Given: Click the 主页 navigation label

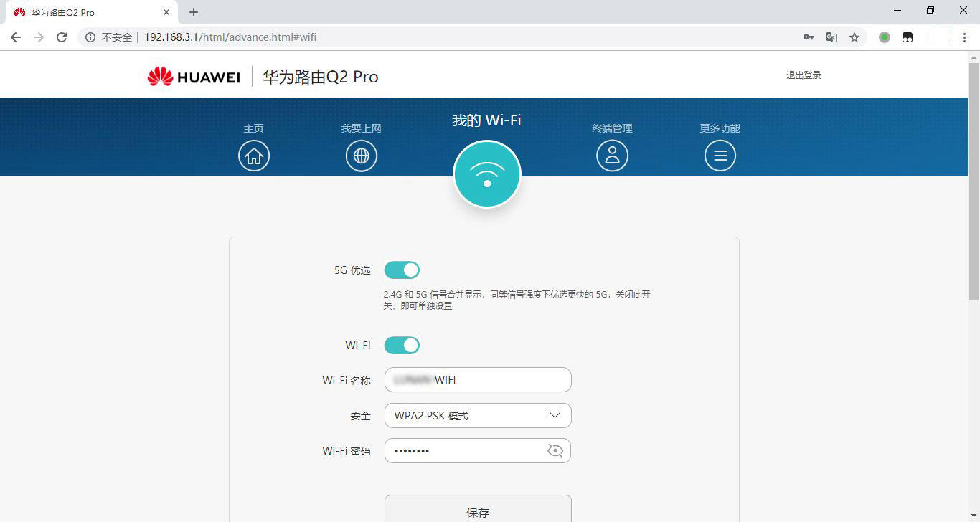Looking at the screenshot, I should 254,128.
